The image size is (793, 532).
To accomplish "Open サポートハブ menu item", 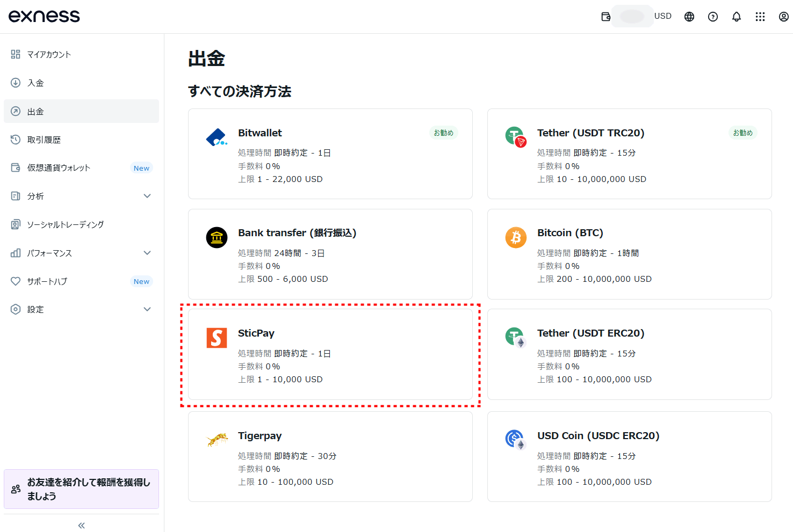I will pos(81,281).
